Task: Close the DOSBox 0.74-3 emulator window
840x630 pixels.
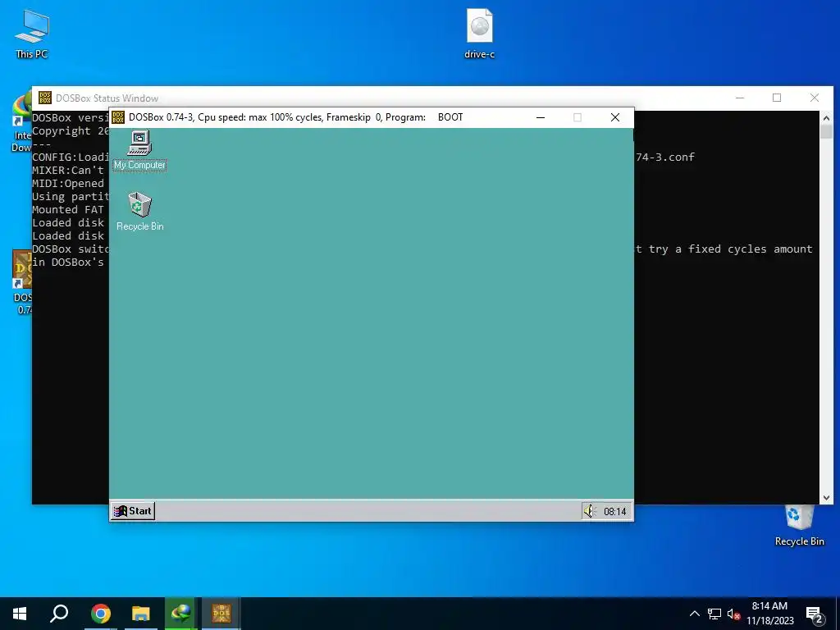Action: [x=615, y=117]
